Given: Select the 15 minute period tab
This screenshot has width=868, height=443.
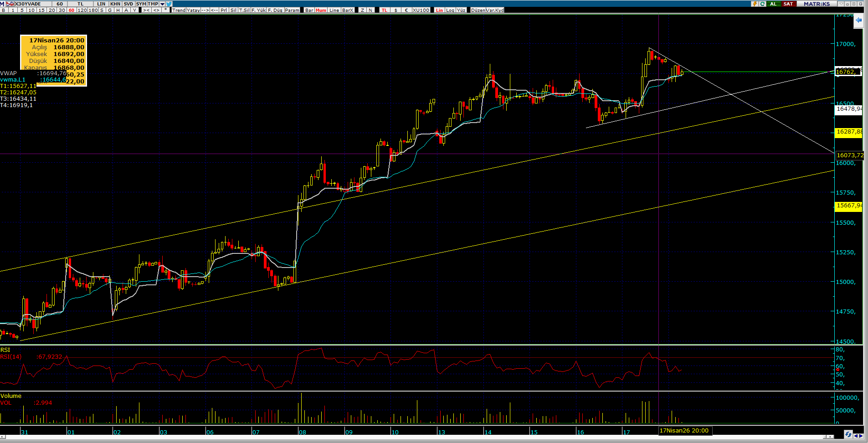Looking at the screenshot, I should (x=41, y=10).
